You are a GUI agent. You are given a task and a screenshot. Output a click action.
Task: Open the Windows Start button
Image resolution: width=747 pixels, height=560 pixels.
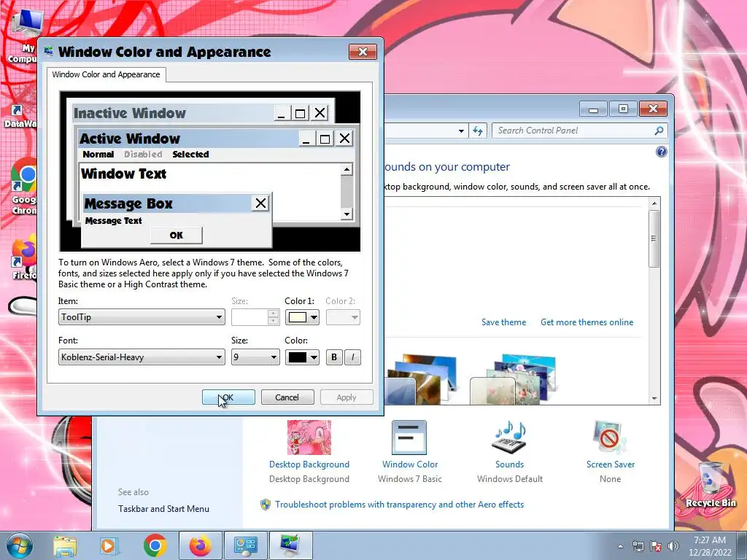[x=20, y=545]
